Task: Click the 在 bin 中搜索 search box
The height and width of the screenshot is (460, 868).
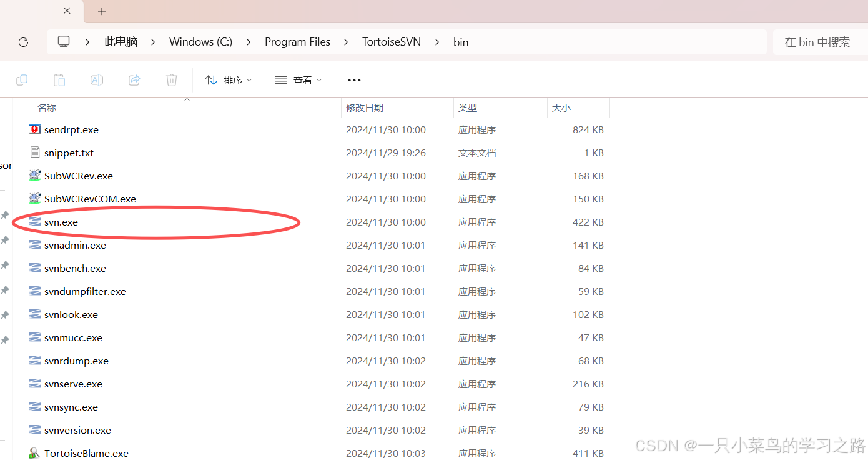Action: 821,42
